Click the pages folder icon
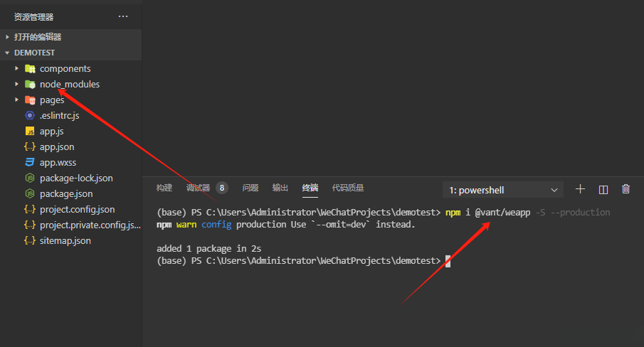The image size is (644, 347). pyautogui.click(x=30, y=100)
